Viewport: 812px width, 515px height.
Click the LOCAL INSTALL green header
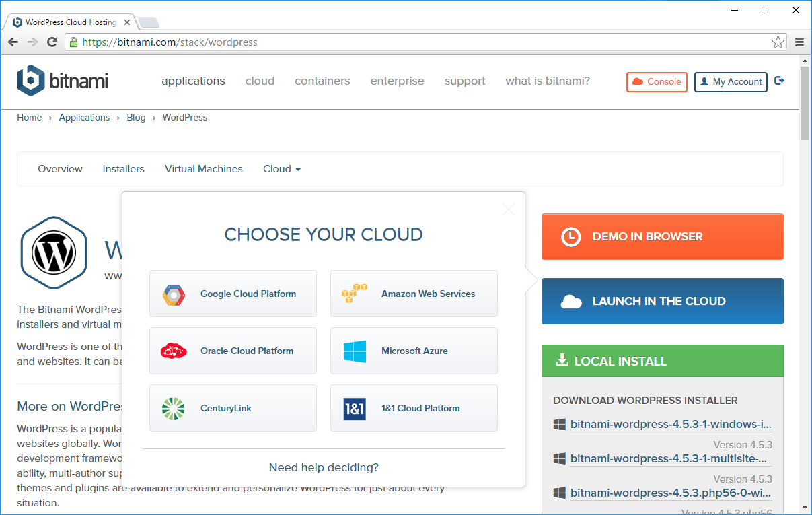[x=662, y=361]
